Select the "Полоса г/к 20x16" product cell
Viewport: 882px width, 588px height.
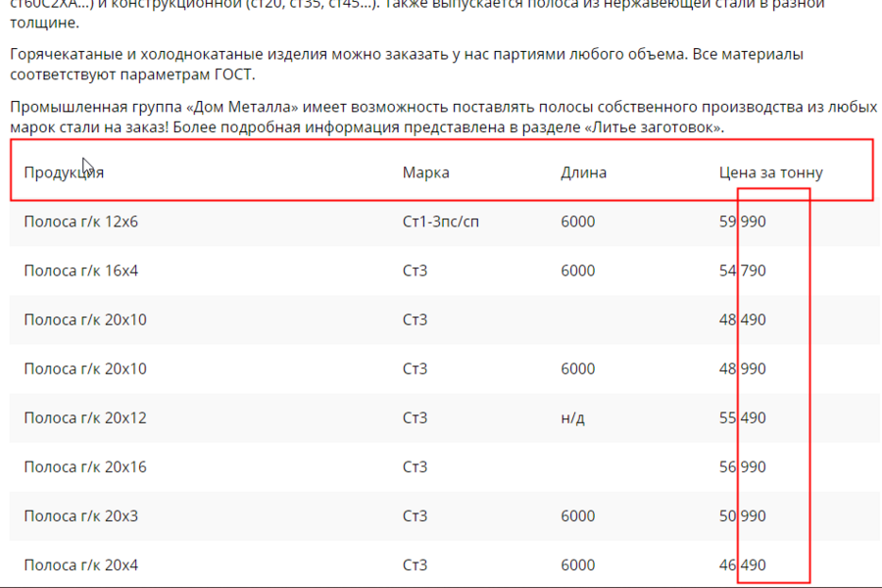(85, 466)
